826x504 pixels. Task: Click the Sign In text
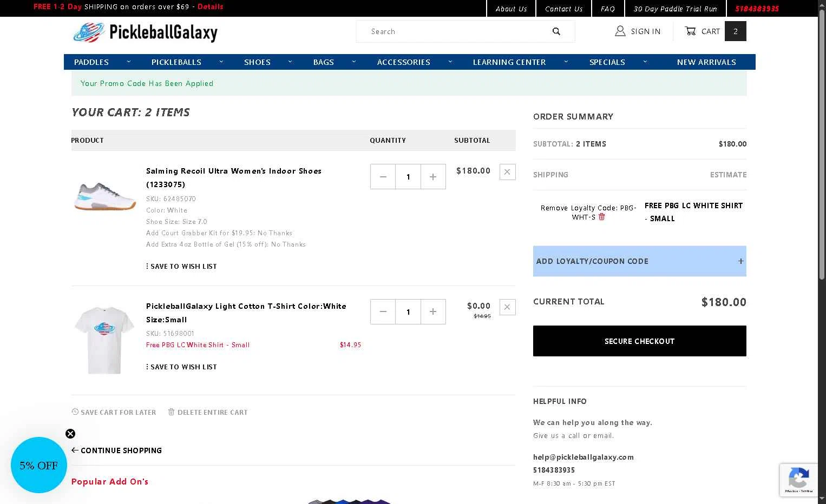(x=646, y=31)
